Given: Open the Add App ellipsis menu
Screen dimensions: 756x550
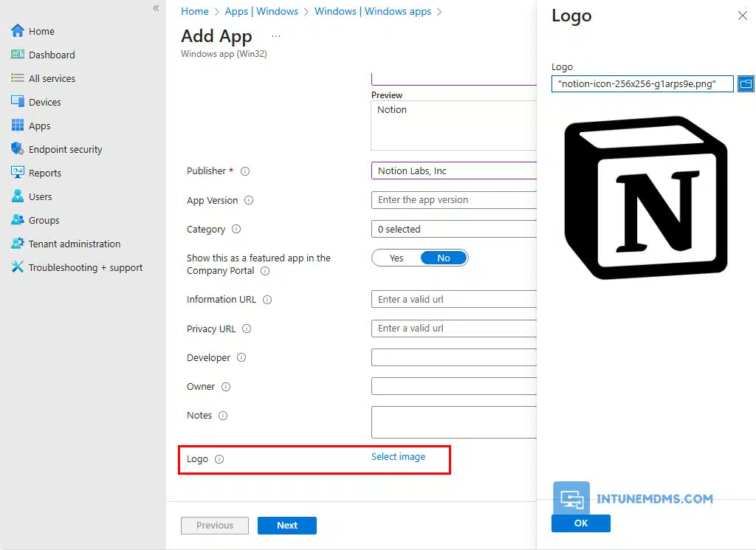Looking at the screenshot, I should 276,36.
